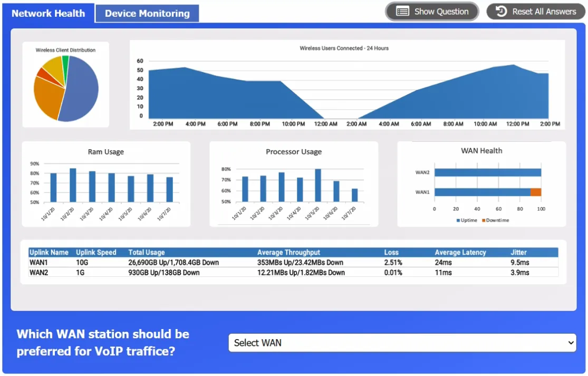Click the 0.01% loss value
Viewport: 588px width, 376px height.
point(393,273)
